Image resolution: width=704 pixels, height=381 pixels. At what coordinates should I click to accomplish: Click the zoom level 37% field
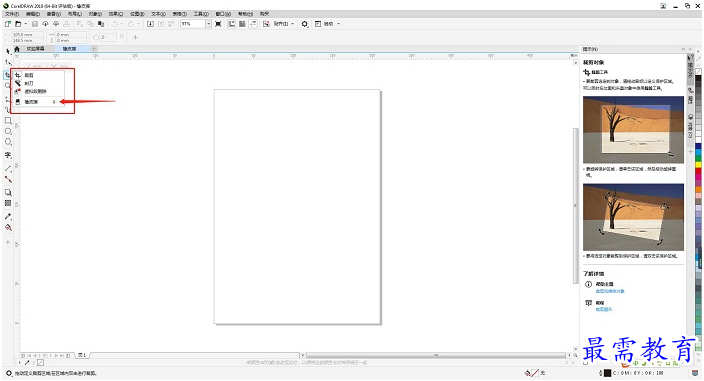click(x=193, y=24)
